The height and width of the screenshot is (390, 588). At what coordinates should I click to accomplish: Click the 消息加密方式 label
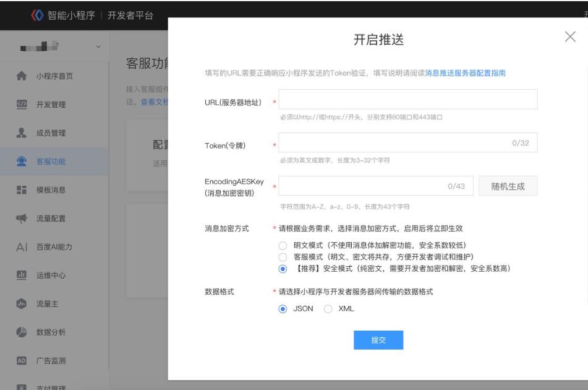pos(226,228)
